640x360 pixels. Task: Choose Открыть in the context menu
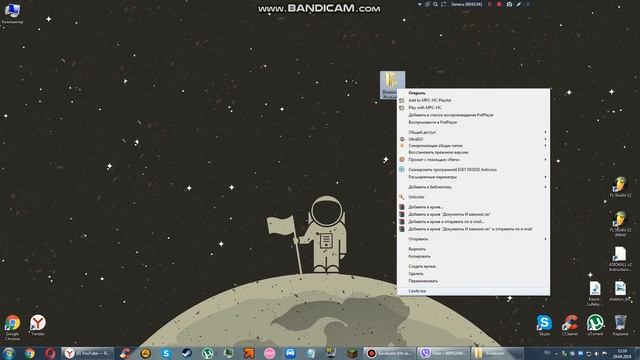473,93
